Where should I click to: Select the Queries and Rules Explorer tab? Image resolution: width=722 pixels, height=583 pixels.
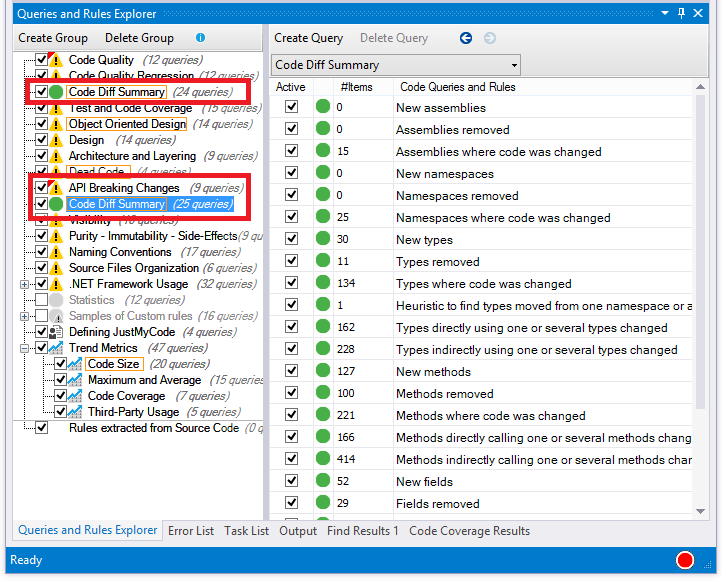(87, 530)
